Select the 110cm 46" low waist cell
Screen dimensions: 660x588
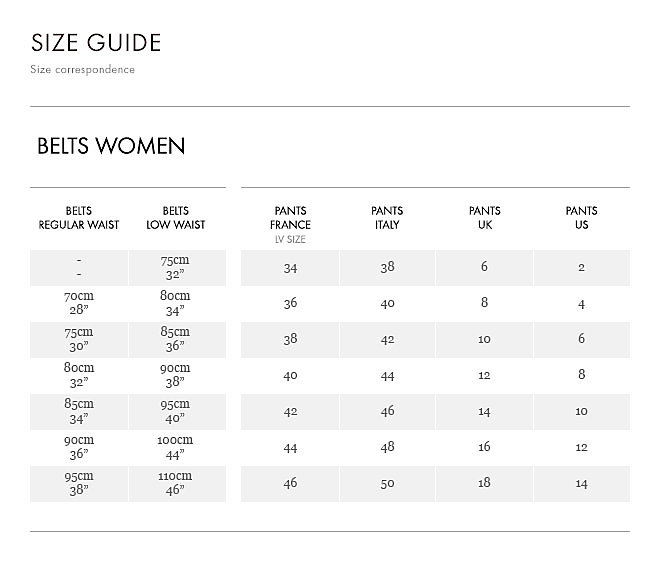(x=175, y=484)
